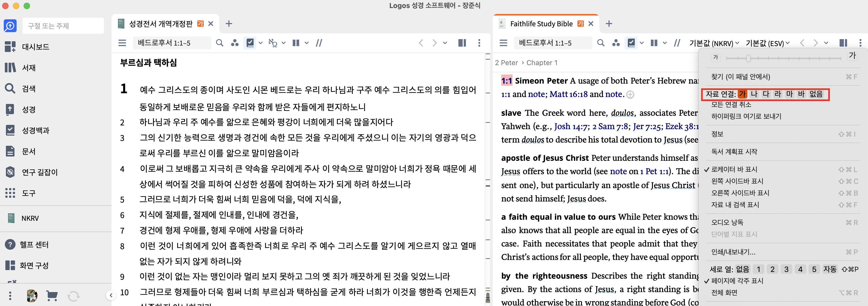This screenshot has height=306, width=868.
Task: Toggle multi-panel view icon in the 개역개정판 panel
Action: pos(462,43)
